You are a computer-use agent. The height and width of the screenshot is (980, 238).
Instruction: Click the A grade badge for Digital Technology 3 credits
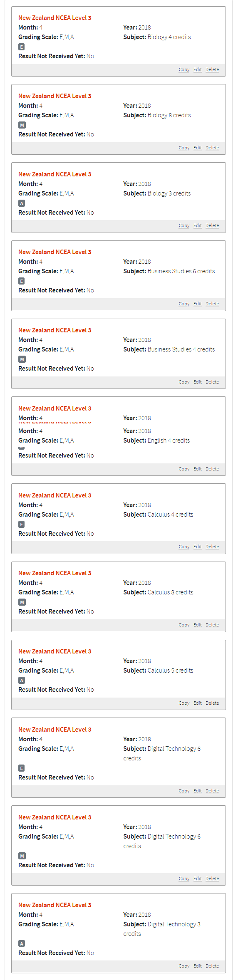pos(22,944)
